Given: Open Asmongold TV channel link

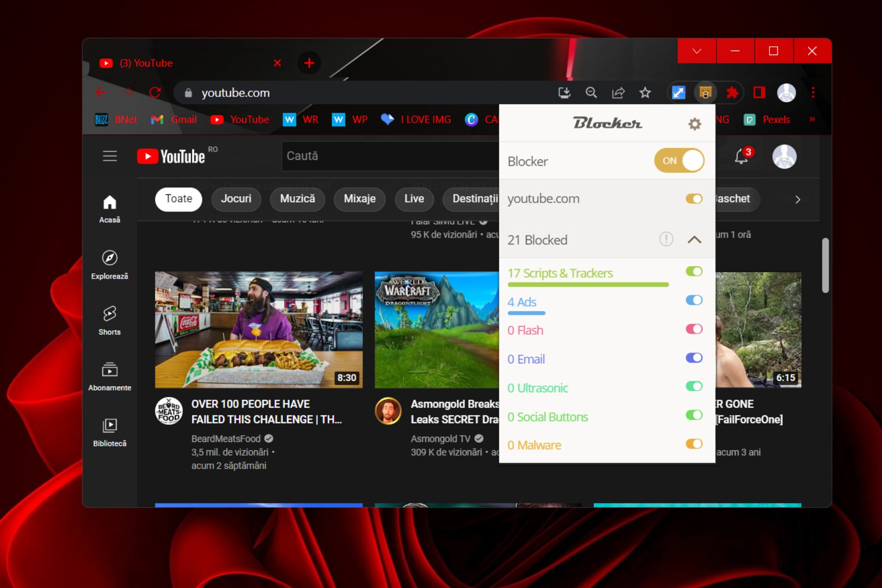Looking at the screenshot, I should [x=440, y=439].
